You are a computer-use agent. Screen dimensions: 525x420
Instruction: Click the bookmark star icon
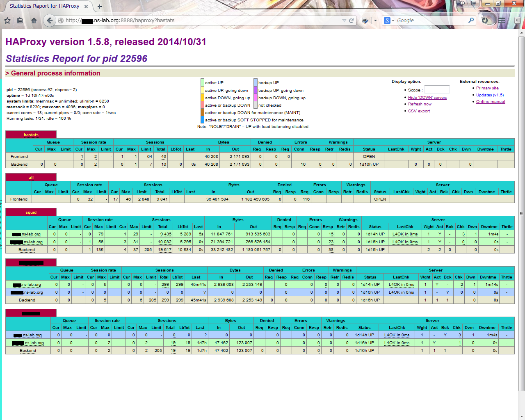(x=7, y=21)
